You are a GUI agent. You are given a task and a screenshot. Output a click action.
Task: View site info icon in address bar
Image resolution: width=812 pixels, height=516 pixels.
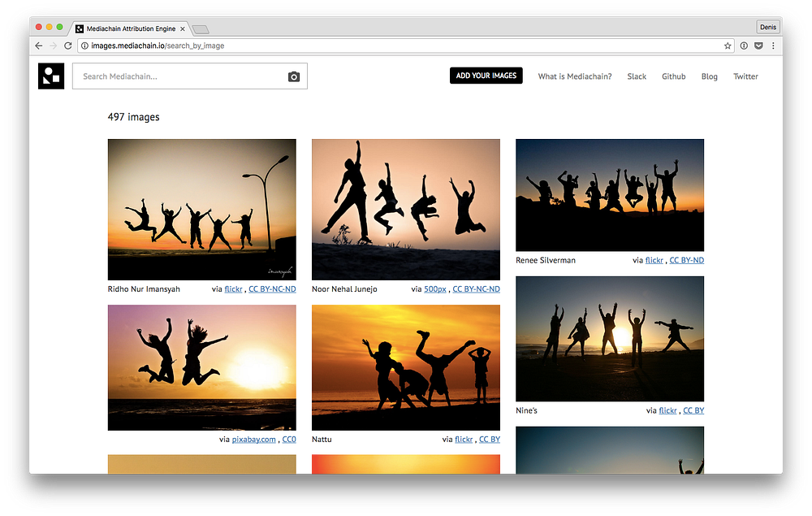click(85, 46)
